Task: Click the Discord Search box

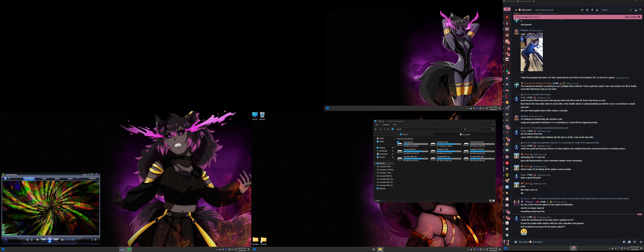Action: coord(617,10)
